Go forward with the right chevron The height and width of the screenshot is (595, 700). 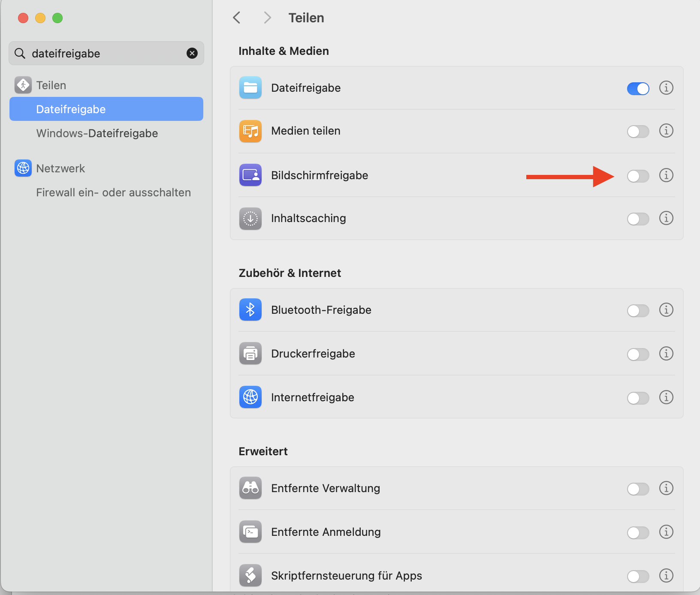pyautogui.click(x=267, y=18)
